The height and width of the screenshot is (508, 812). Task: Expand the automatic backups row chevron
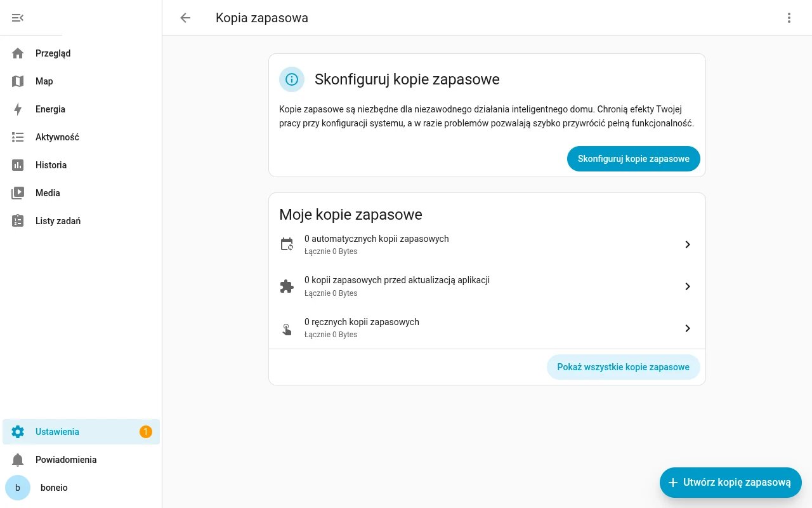[x=688, y=244]
